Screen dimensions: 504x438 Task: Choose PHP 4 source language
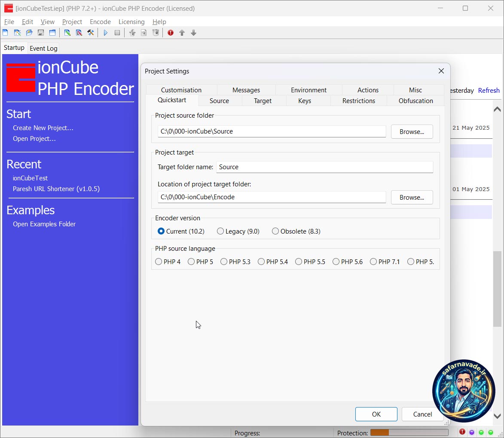click(x=168, y=262)
